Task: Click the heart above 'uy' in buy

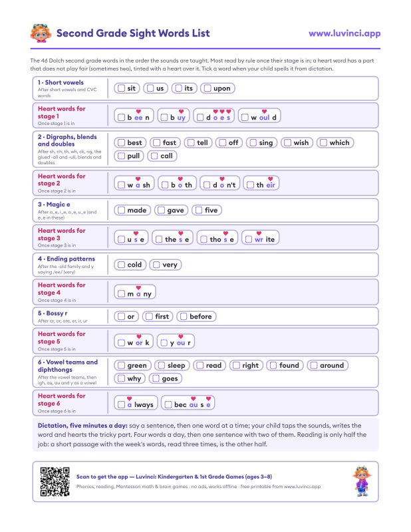Action: [x=182, y=111]
